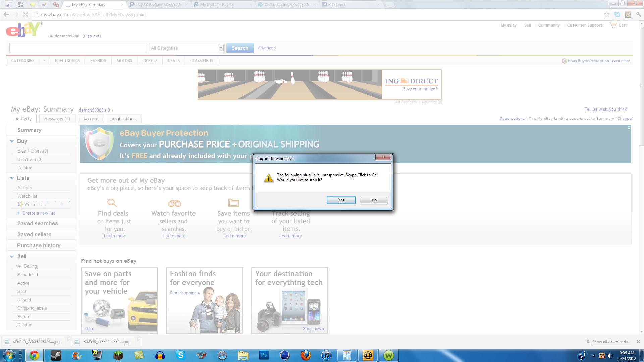Click Customer Support link
The width and height of the screenshot is (644, 362).
point(584,25)
